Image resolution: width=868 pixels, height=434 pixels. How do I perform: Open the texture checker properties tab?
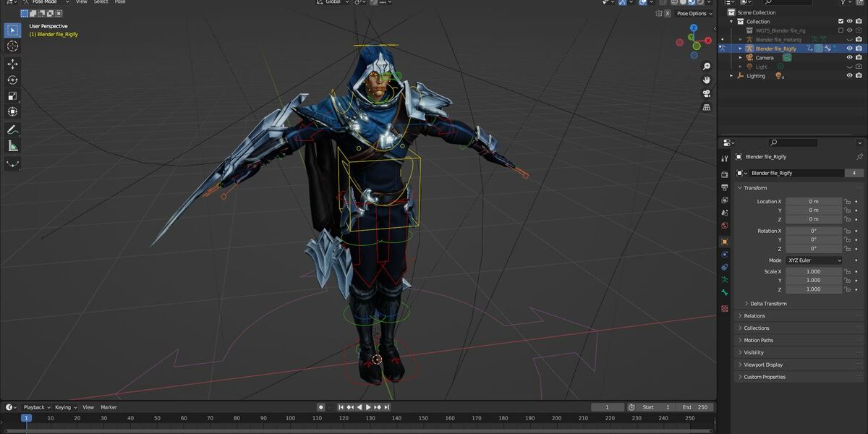click(725, 308)
